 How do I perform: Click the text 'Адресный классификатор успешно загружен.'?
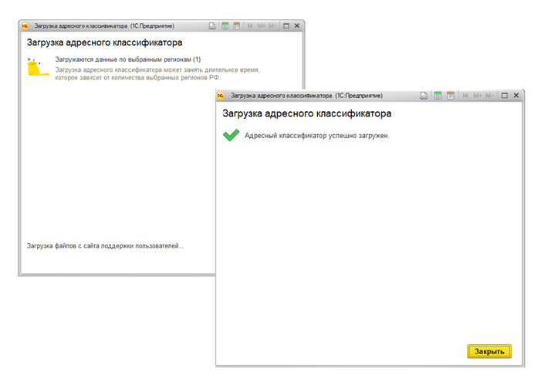[317, 136]
